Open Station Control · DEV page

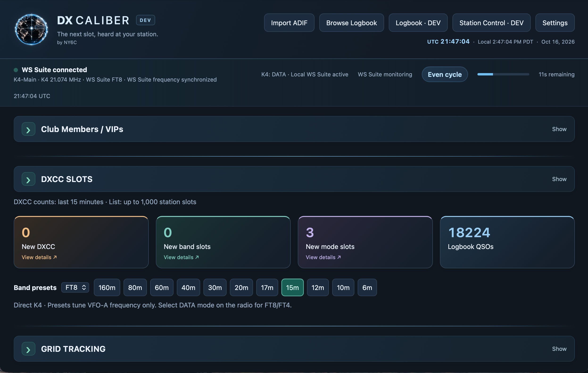click(x=491, y=23)
